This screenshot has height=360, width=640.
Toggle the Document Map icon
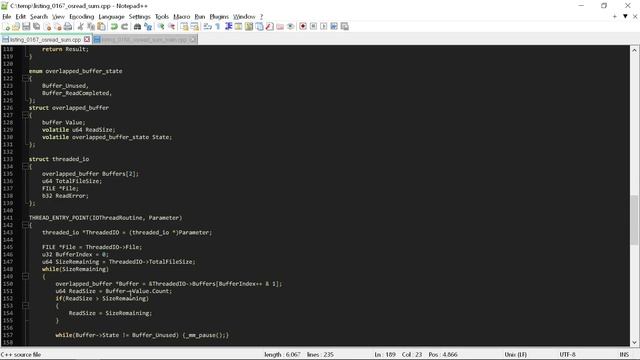249,27
